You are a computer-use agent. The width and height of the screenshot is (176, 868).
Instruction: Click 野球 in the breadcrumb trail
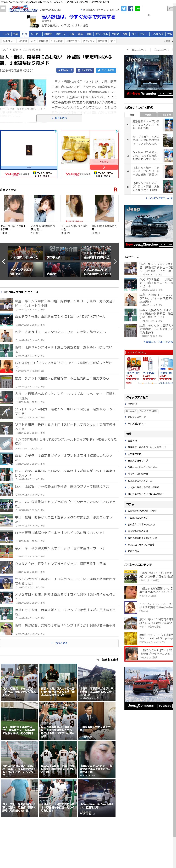(15, 50)
